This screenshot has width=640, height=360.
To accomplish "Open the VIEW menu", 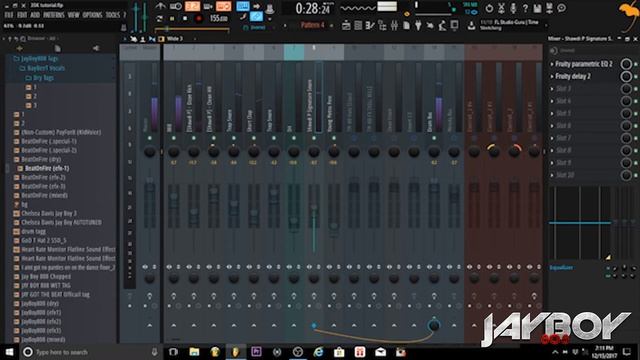I will click(x=73, y=15).
